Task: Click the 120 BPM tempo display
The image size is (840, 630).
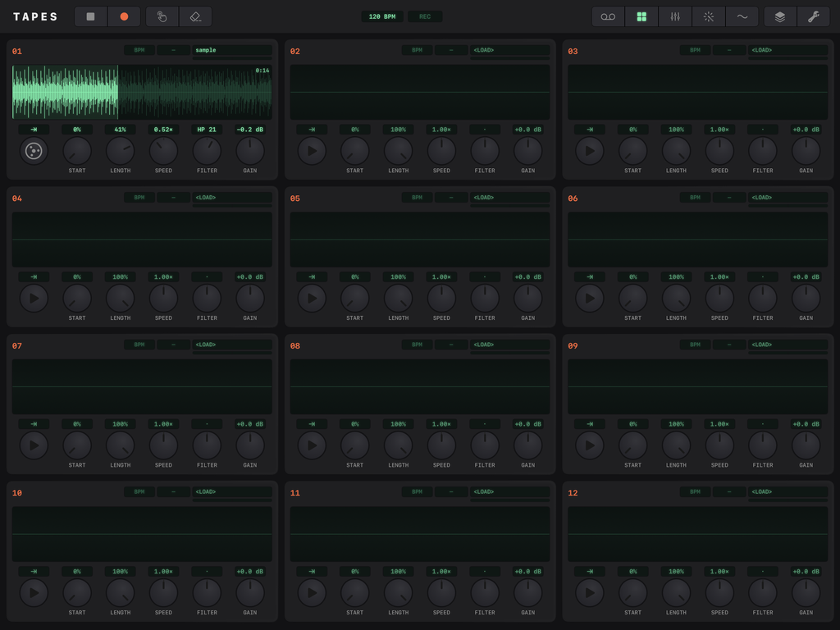Action: click(x=382, y=16)
